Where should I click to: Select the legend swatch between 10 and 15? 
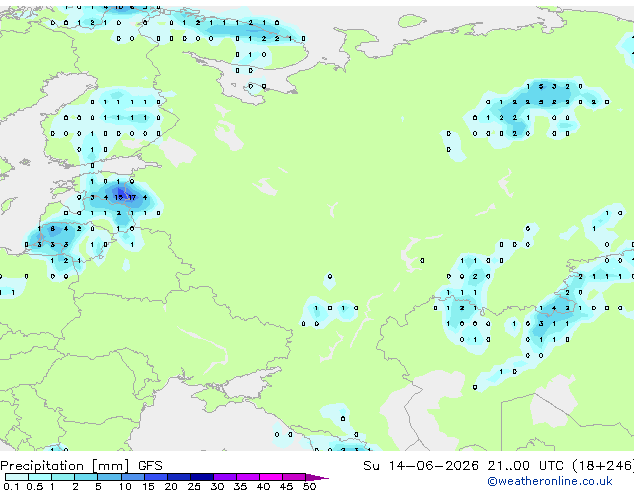(133, 477)
